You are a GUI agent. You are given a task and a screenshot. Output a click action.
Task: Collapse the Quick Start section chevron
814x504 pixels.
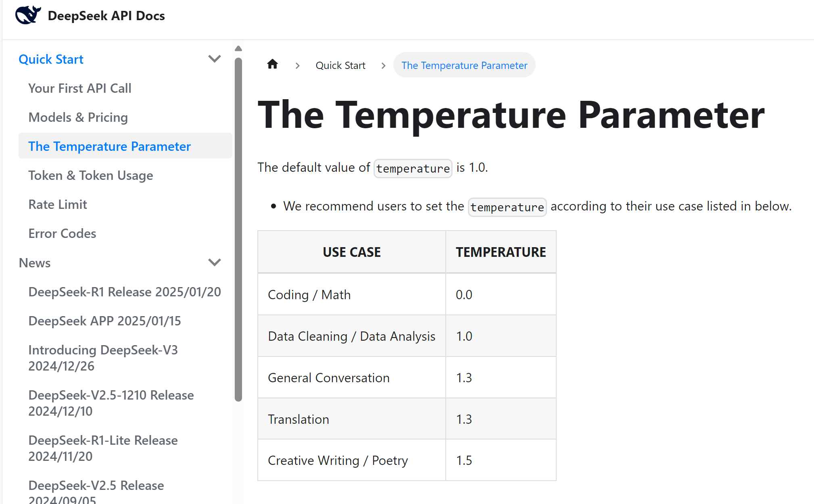pyautogui.click(x=215, y=59)
